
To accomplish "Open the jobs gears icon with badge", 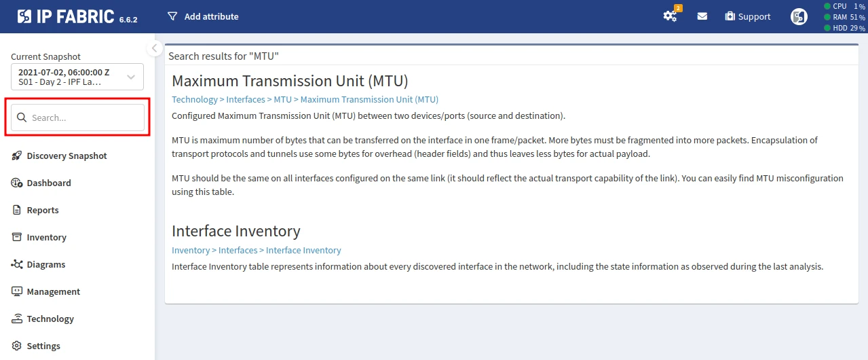I will click(x=670, y=16).
